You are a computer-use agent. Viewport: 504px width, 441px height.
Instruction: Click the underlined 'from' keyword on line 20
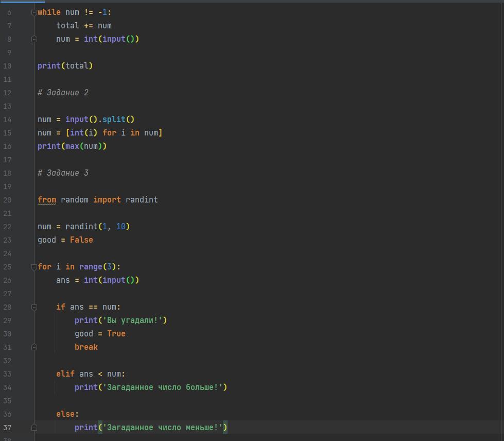[x=47, y=200]
